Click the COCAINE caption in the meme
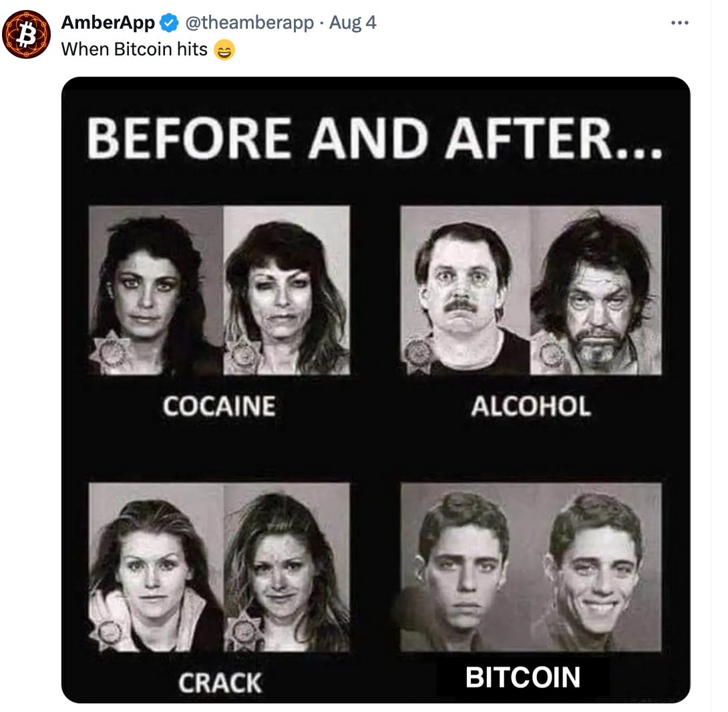Image resolution: width=728 pixels, height=712 pixels. click(219, 406)
